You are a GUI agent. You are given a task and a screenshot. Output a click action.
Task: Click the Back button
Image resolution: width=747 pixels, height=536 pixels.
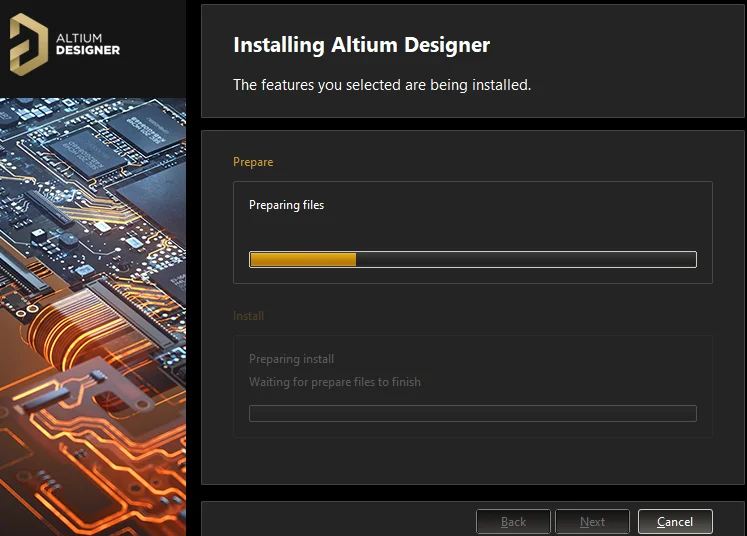(513, 522)
